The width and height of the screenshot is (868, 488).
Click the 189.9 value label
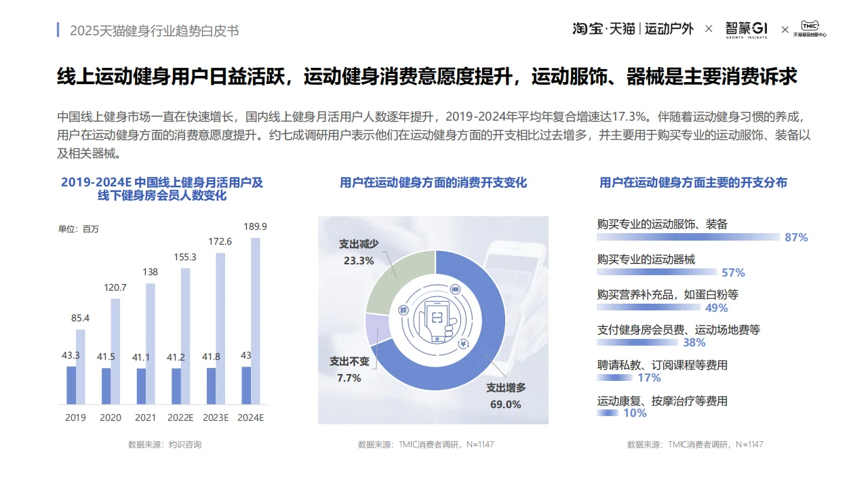(x=255, y=226)
